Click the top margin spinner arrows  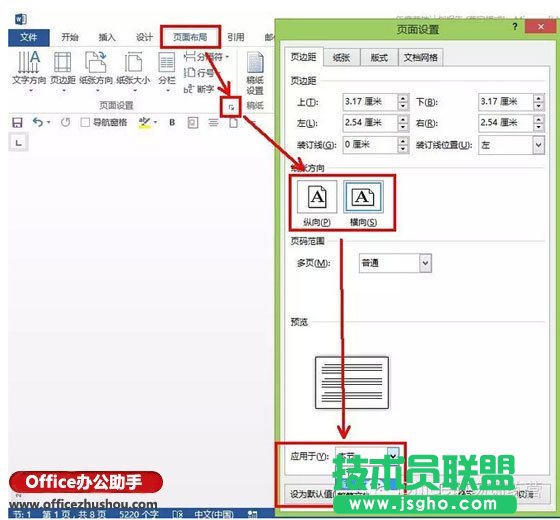(x=403, y=102)
